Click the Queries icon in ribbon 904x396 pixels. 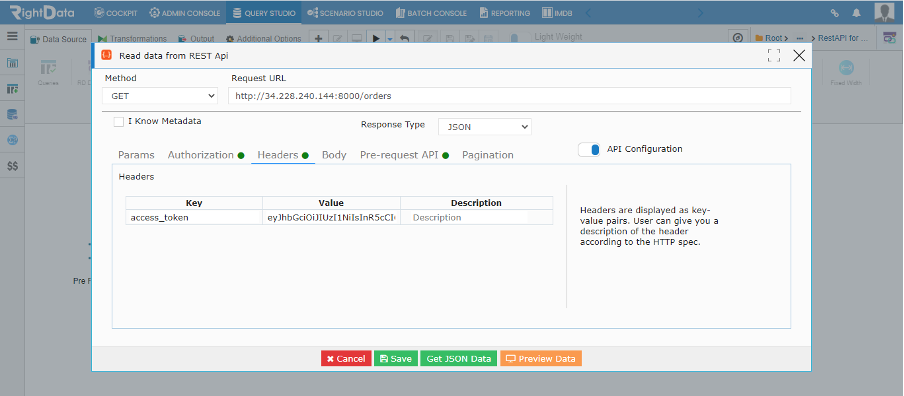48,73
